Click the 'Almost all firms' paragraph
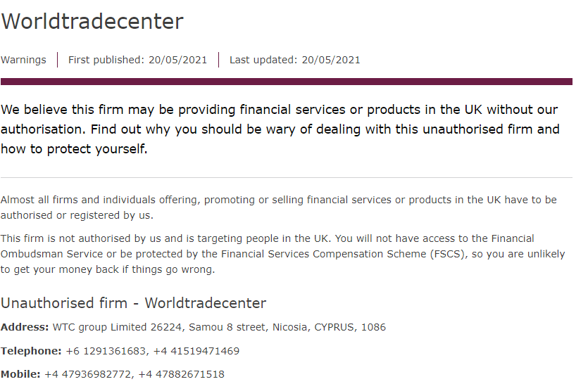Viewport: 588px width, 384px height. tap(279, 207)
